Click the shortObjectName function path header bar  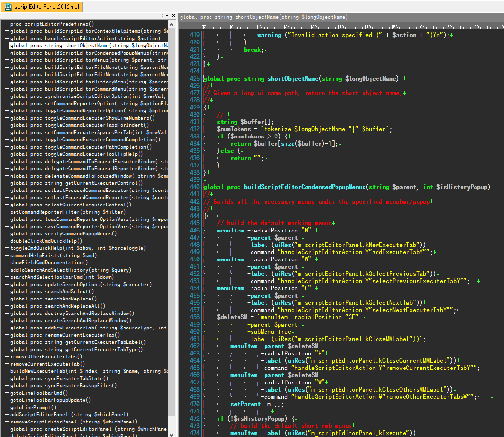(341, 17)
